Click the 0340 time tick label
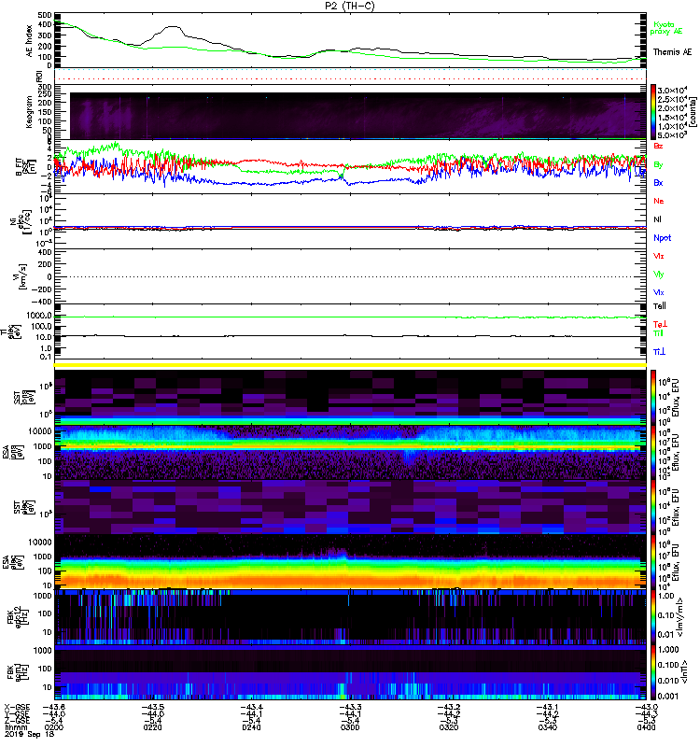The image size is (700, 747). click(547, 727)
